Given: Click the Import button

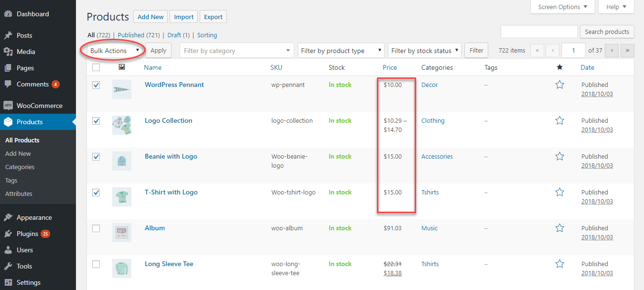Looking at the screenshot, I should click(x=184, y=17).
